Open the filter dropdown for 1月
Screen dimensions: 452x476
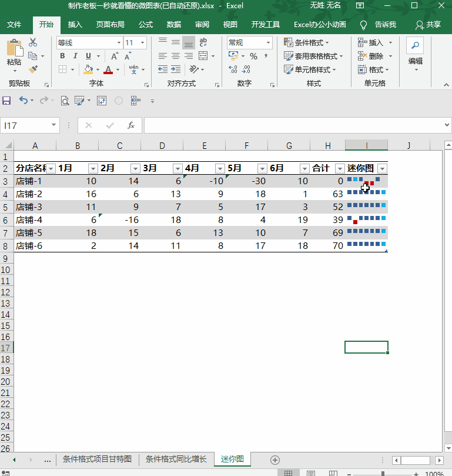(x=93, y=168)
